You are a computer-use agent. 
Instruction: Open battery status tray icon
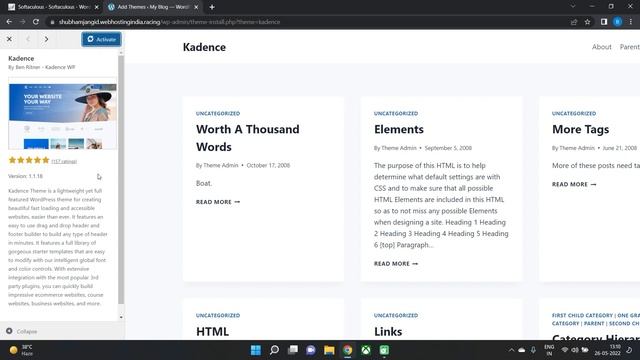point(585,350)
